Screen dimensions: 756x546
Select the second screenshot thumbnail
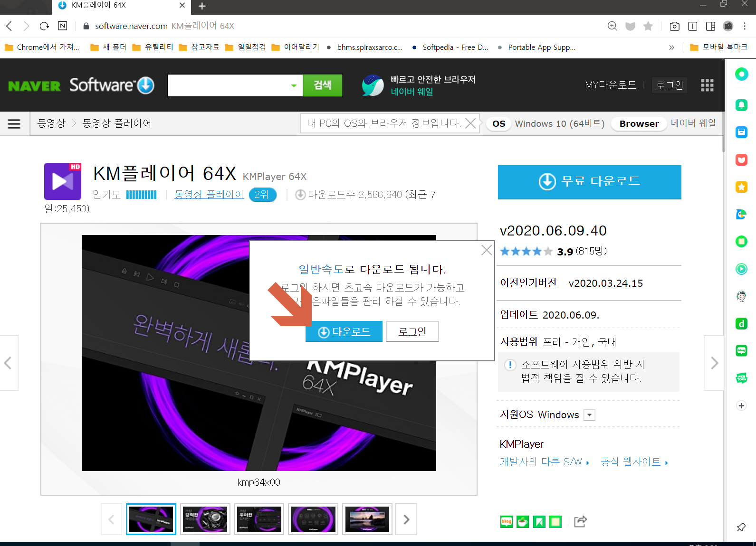point(205,519)
